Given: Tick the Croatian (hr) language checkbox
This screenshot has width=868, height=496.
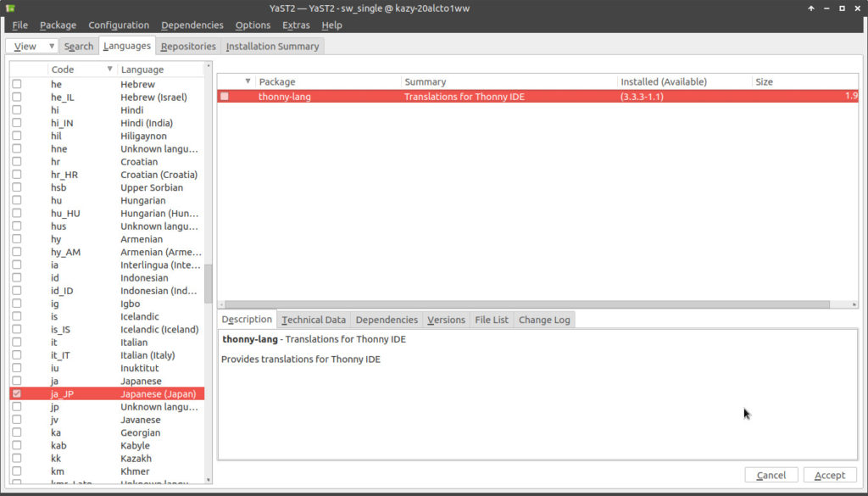Looking at the screenshot, I should pos(17,162).
